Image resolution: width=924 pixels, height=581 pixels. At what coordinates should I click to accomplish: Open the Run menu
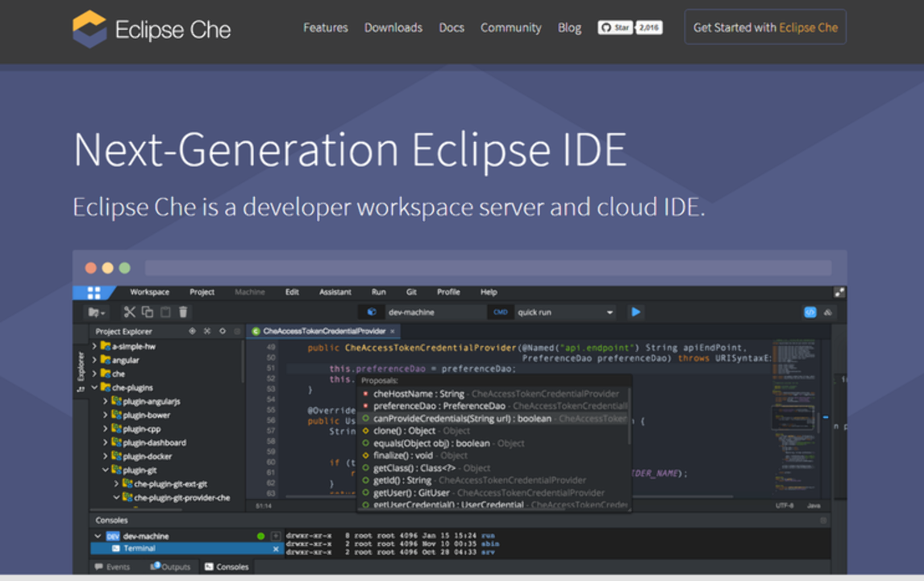pos(379,292)
